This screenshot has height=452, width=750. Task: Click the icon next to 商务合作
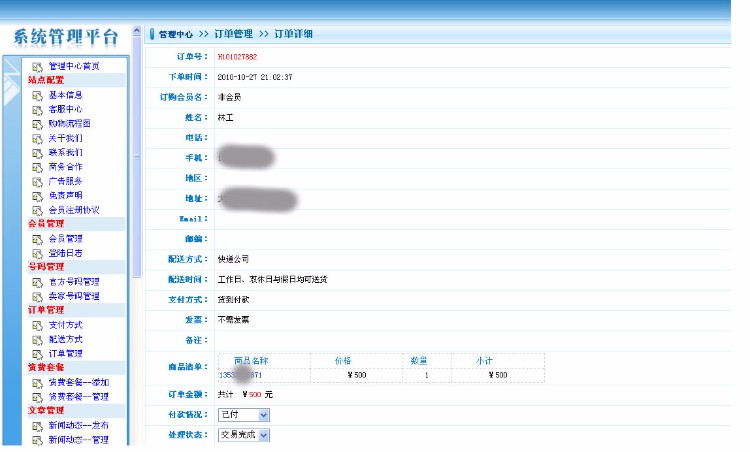click(37, 167)
